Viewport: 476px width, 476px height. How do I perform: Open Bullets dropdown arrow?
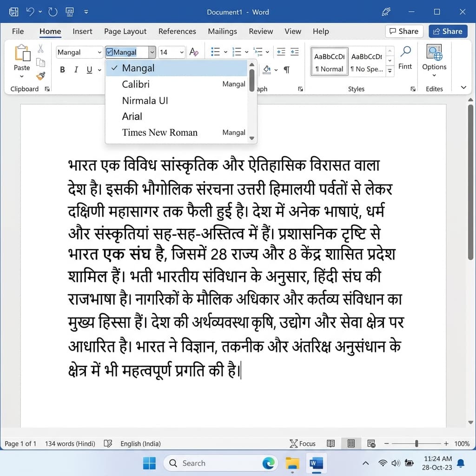click(225, 52)
